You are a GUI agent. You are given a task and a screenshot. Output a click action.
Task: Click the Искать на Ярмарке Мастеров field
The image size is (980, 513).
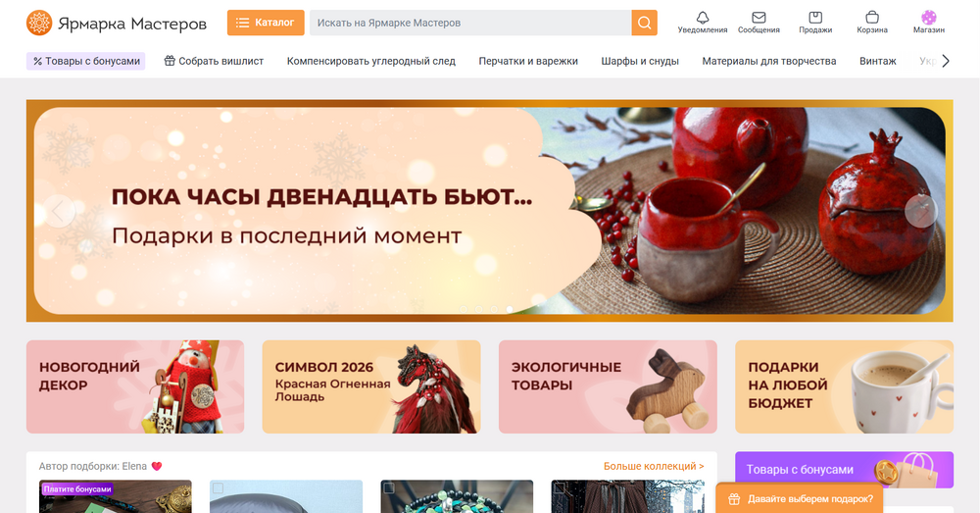point(470,23)
